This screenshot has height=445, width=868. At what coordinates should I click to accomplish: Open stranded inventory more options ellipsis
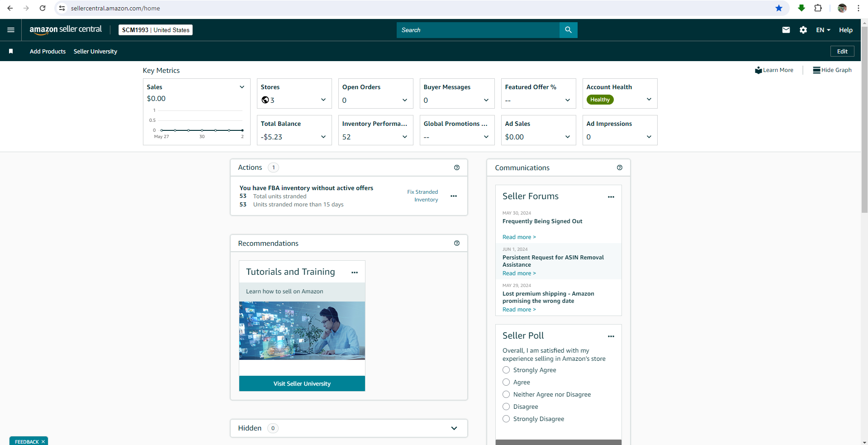point(454,196)
